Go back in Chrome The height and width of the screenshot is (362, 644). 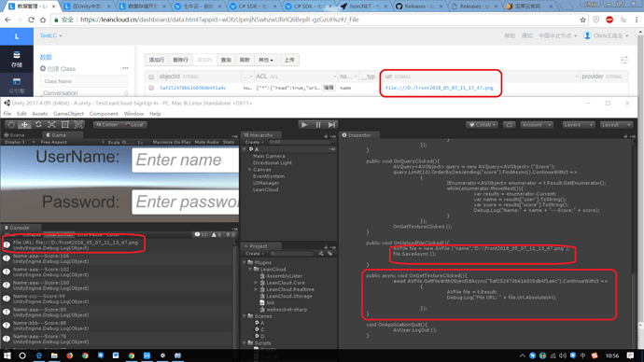(x=7, y=20)
